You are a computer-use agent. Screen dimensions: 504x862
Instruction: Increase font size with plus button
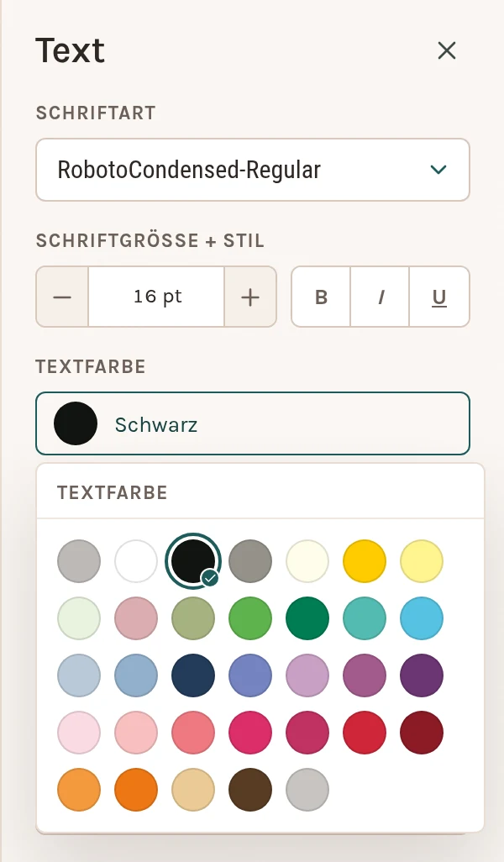pyautogui.click(x=250, y=297)
